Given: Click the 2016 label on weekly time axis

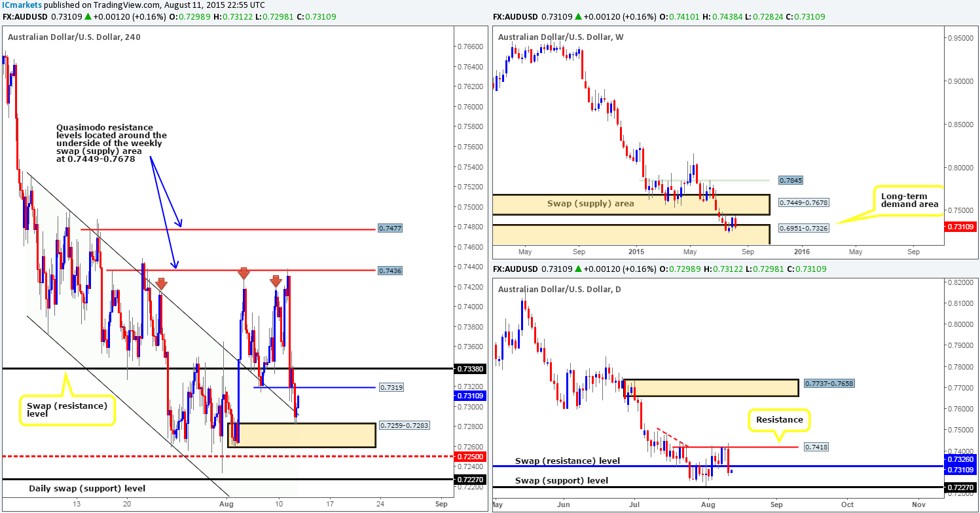Looking at the screenshot, I should click(x=803, y=252).
